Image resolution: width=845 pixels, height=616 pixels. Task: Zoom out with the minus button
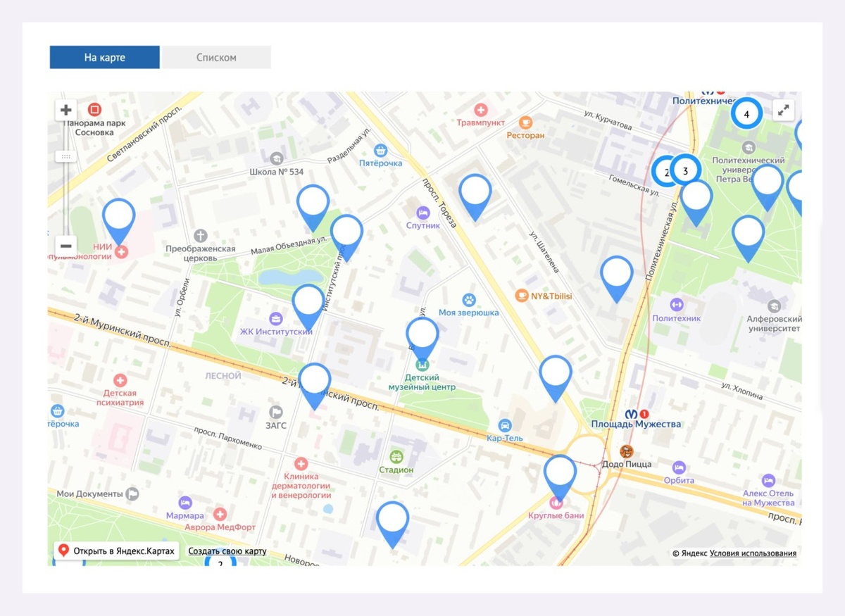pos(66,246)
